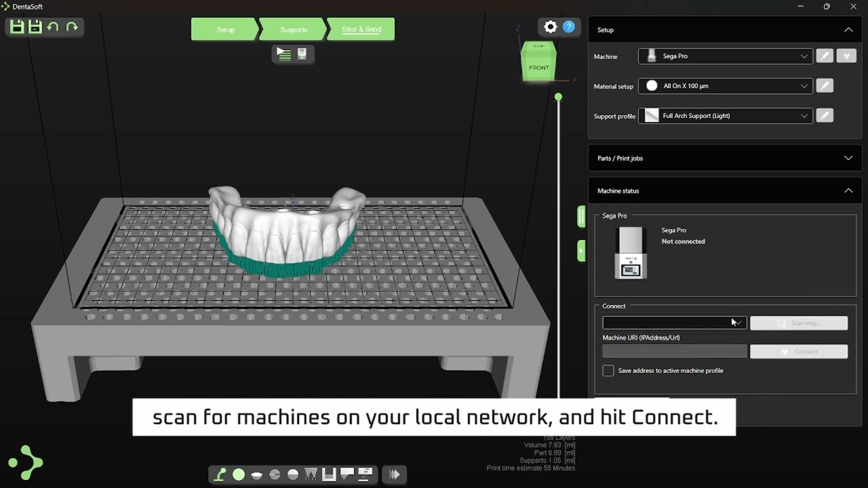This screenshot has width=868, height=488.
Task: Click the lower green side panel handle
Action: [x=581, y=250]
